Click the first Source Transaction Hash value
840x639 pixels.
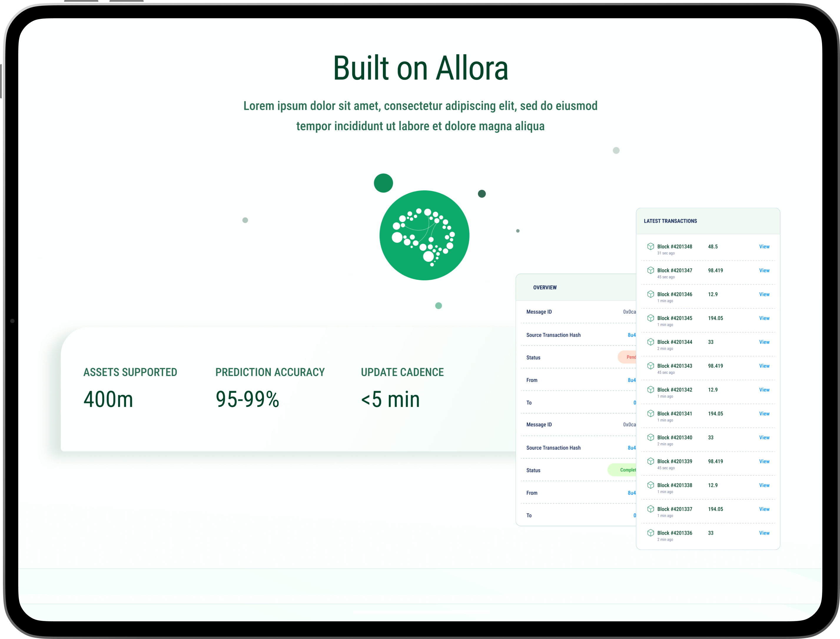[631, 335]
